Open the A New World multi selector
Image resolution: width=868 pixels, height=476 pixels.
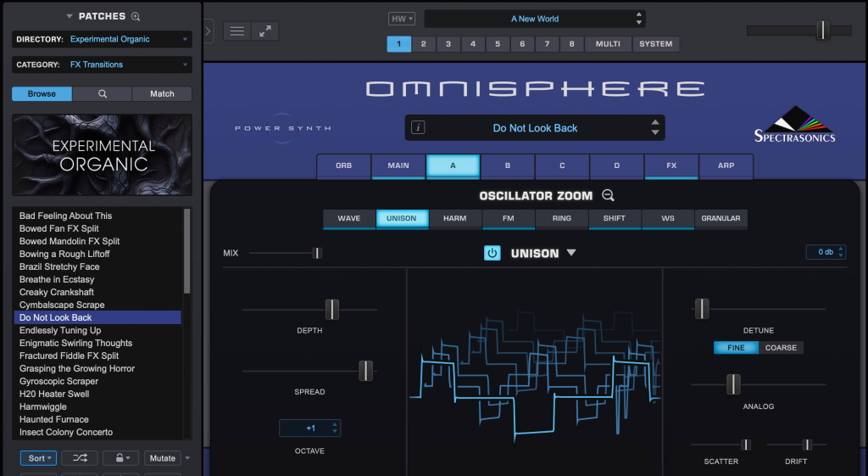(x=535, y=19)
